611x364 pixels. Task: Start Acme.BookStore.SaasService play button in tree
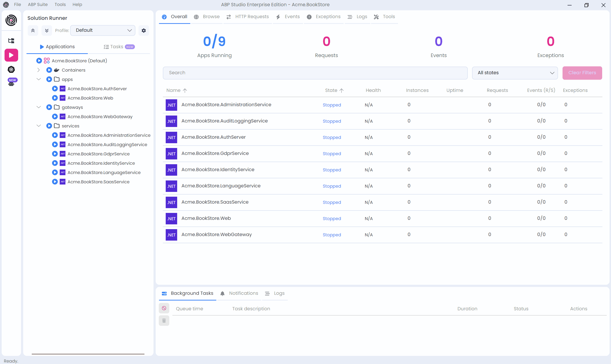tap(55, 182)
